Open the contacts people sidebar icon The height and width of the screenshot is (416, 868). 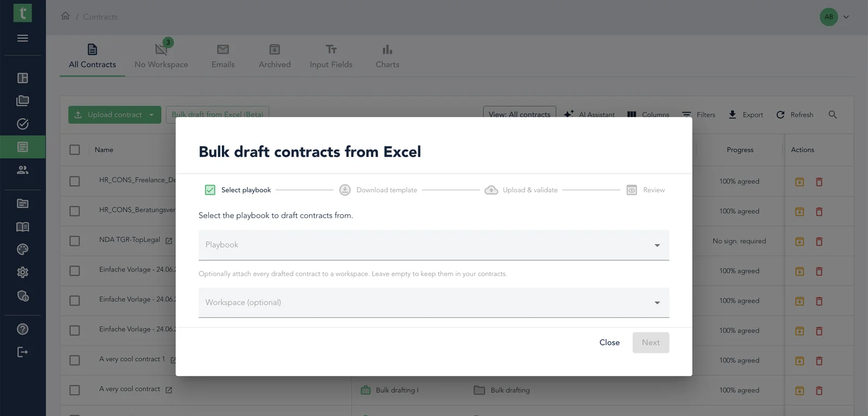pyautogui.click(x=22, y=170)
